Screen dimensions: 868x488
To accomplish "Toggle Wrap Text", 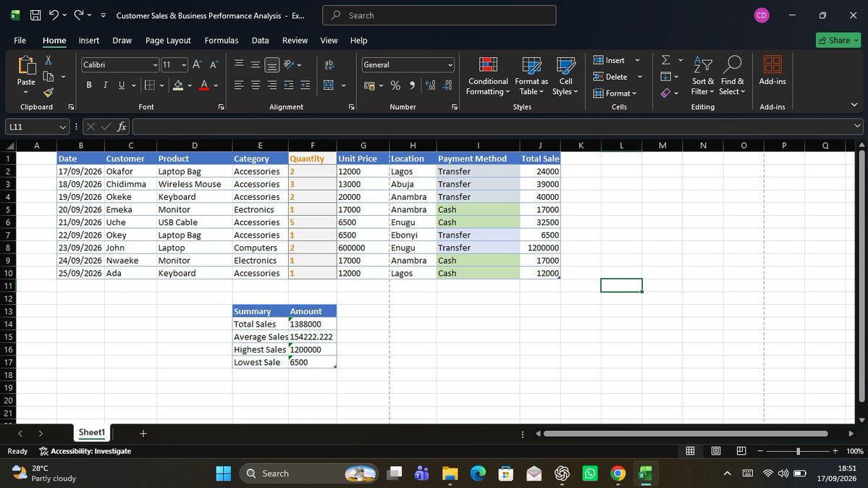I will coord(329,65).
